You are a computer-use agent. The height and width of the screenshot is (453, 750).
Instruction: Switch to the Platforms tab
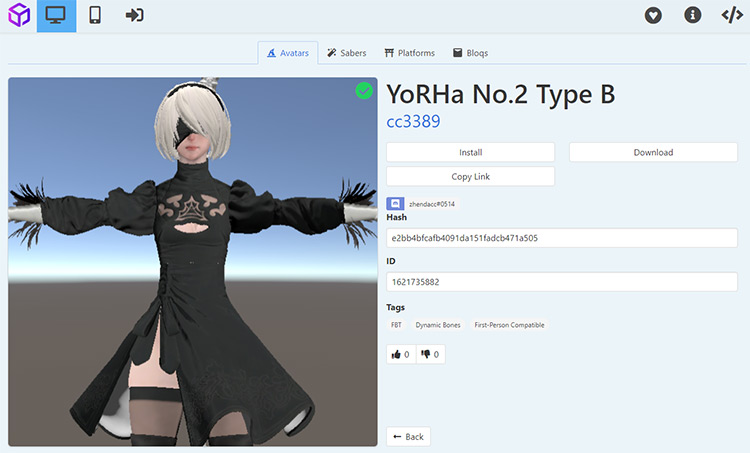tap(410, 53)
